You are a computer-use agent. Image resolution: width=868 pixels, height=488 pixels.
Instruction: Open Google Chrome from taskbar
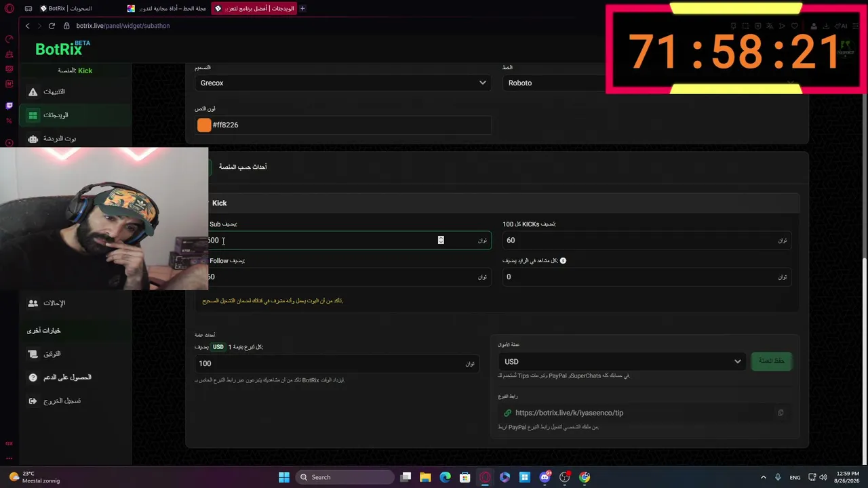click(585, 477)
